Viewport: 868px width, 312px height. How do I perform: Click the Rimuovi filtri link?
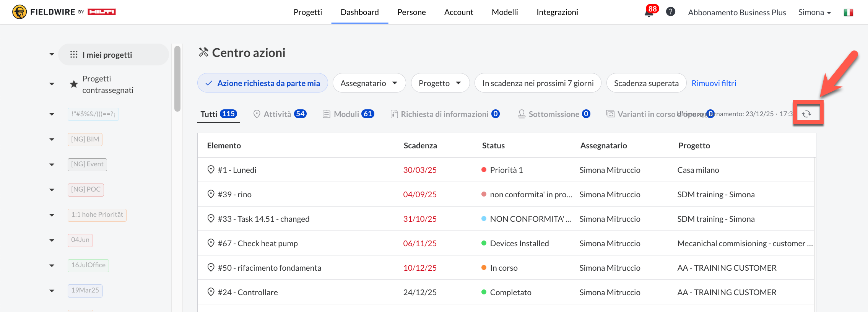click(x=714, y=83)
